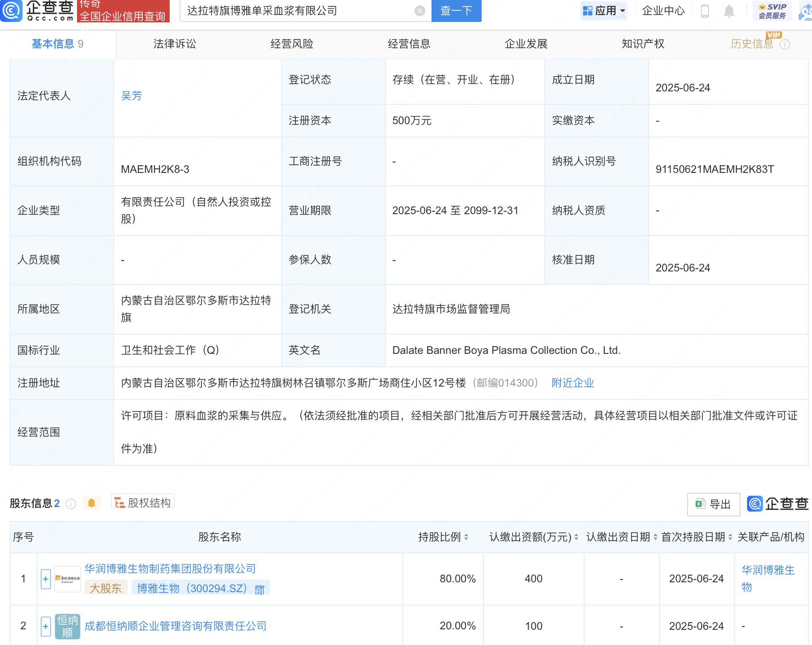Expand the 华润博雅生物 shareholder row plus button
The width and height of the screenshot is (812, 645).
tap(46, 579)
